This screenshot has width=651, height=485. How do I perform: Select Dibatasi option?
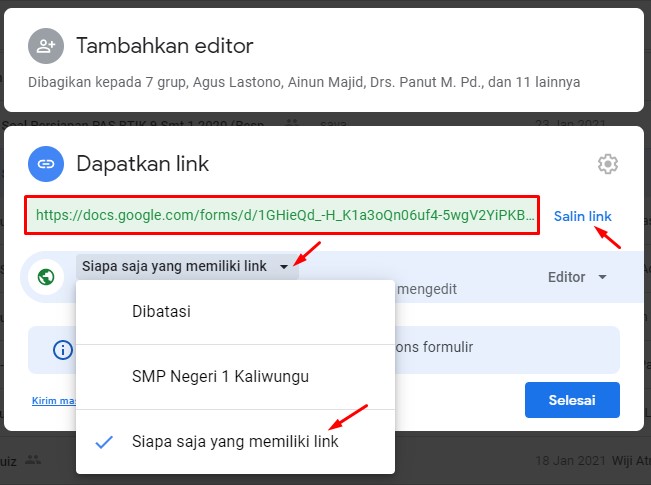point(235,312)
